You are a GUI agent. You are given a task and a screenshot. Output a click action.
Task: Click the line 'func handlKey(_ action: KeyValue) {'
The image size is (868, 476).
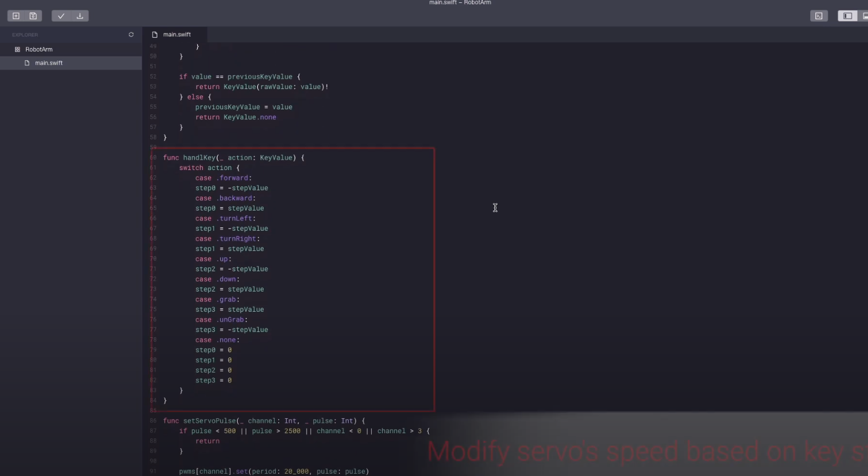[x=234, y=157]
